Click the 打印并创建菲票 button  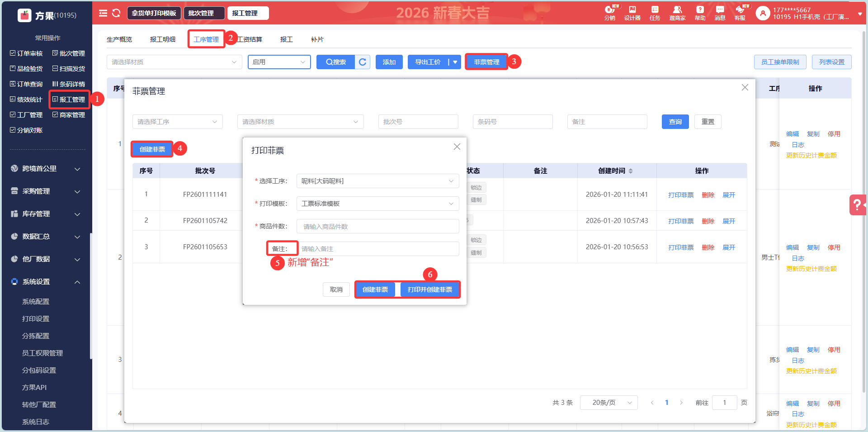pos(429,290)
